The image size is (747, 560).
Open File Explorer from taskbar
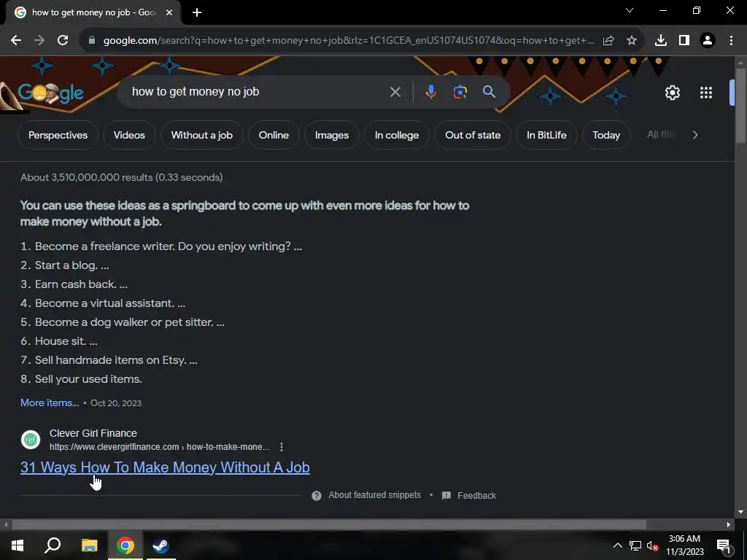pyautogui.click(x=89, y=545)
